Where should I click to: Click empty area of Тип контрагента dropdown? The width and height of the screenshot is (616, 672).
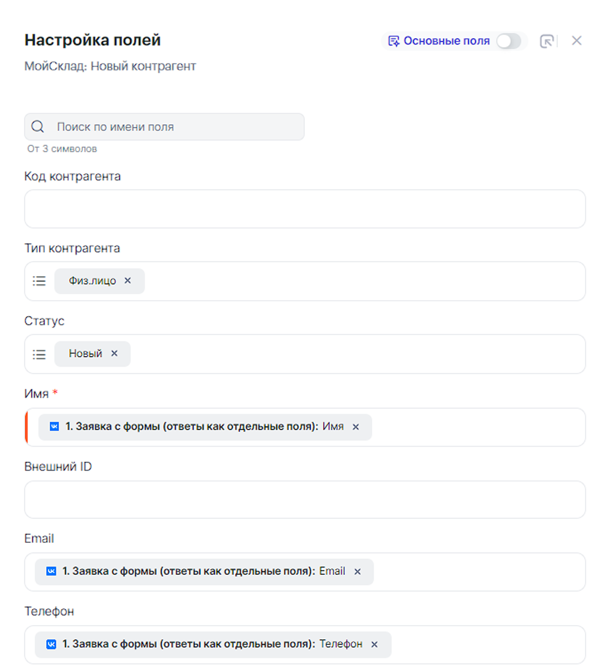pos(363,281)
